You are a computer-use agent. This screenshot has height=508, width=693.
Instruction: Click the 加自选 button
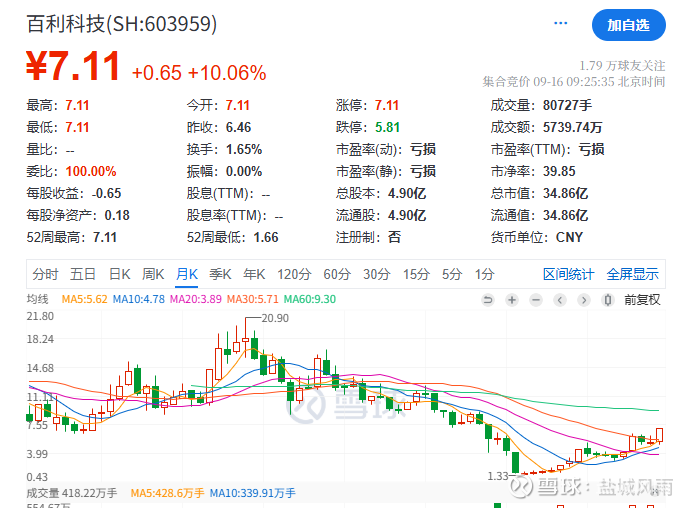[628, 25]
